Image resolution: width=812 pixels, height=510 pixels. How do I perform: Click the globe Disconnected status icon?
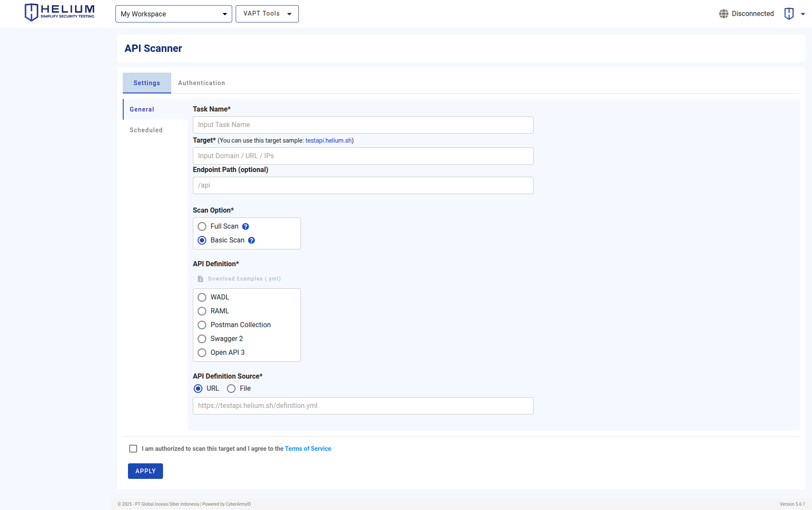point(723,13)
